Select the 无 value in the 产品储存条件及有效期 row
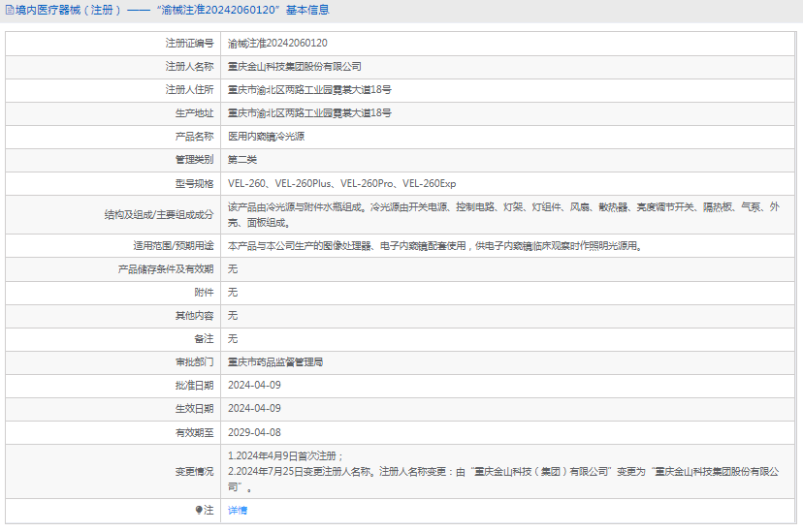 pos(233,269)
